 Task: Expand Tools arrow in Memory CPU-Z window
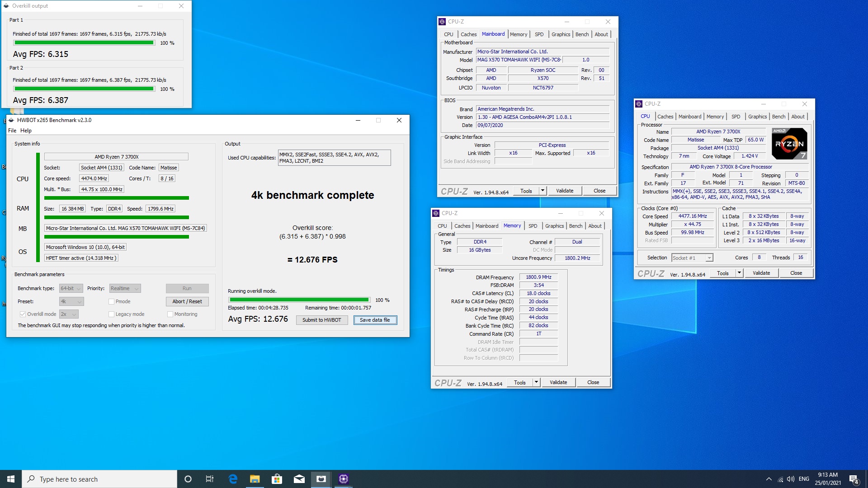click(536, 382)
